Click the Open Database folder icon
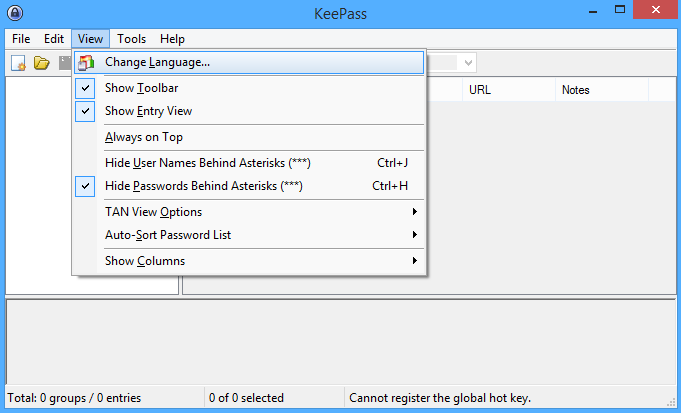Viewport: 681px width, 413px height. [42, 63]
